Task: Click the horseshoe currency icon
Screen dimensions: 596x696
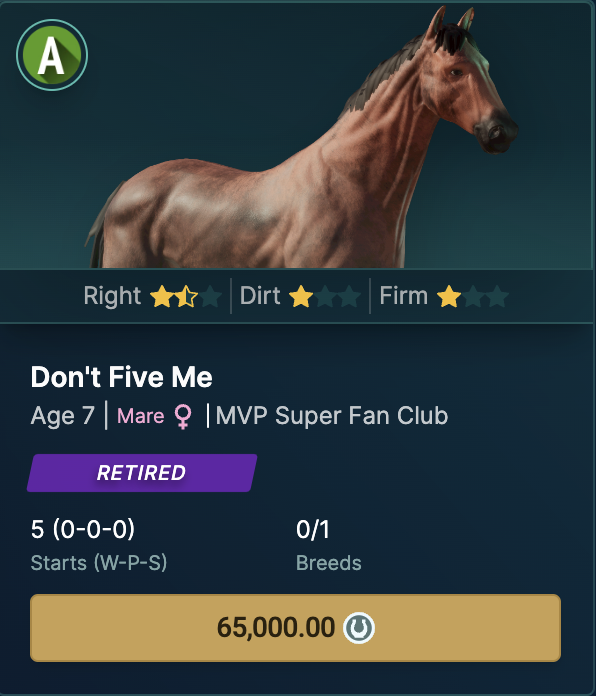Action: point(359,628)
